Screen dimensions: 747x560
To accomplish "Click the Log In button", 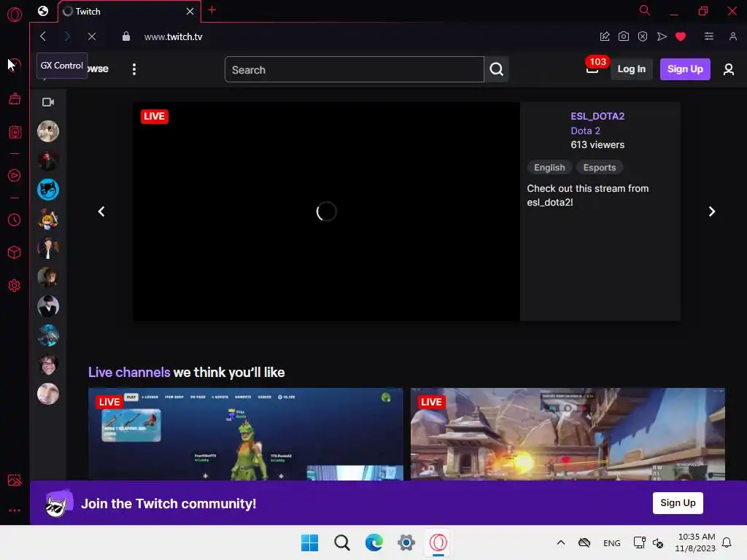I will click(631, 69).
